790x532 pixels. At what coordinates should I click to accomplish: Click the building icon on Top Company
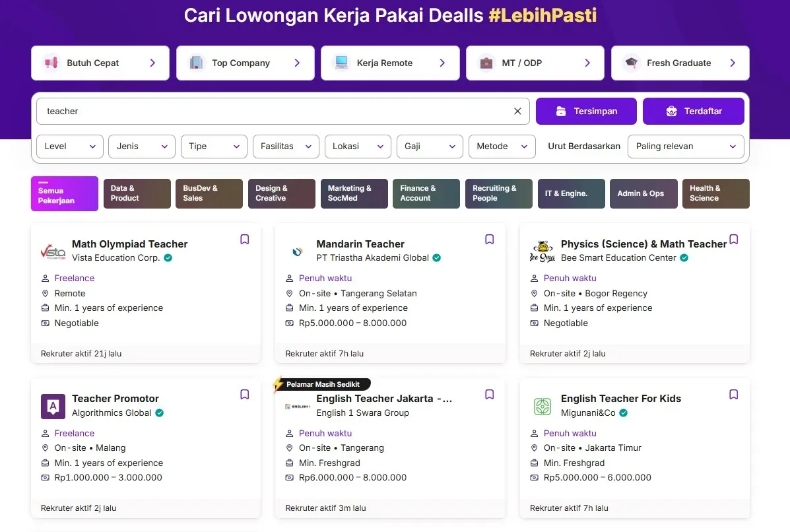[196, 63]
